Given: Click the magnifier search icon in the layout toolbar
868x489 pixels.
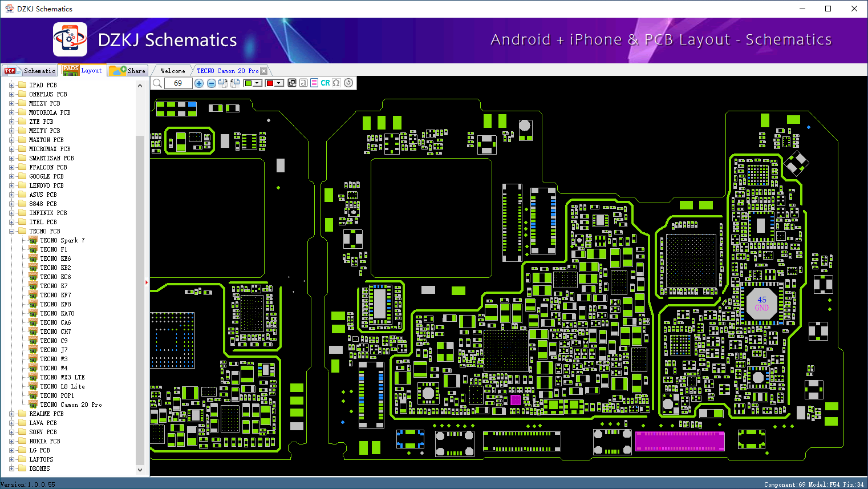Looking at the screenshot, I should click(157, 83).
